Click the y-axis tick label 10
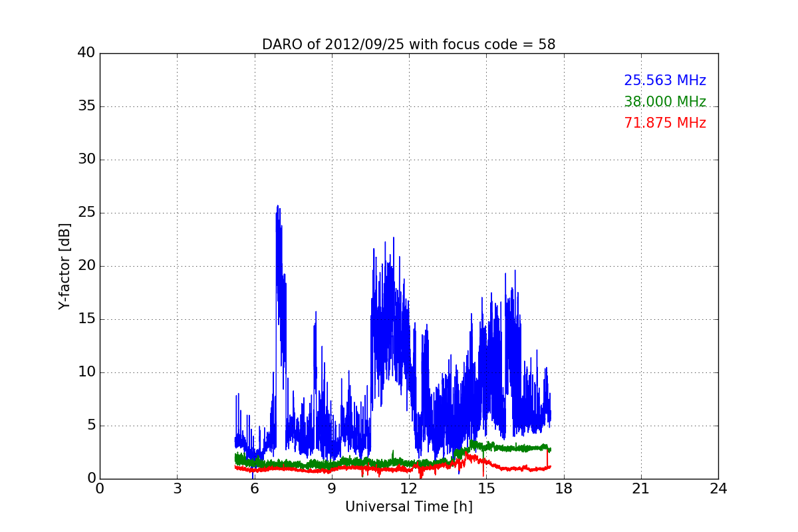Image resolution: width=798 pixels, height=532 pixels. [x=86, y=372]
